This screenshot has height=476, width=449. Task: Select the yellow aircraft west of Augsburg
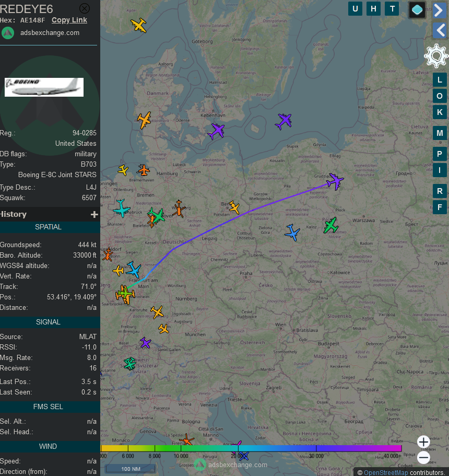164,329
